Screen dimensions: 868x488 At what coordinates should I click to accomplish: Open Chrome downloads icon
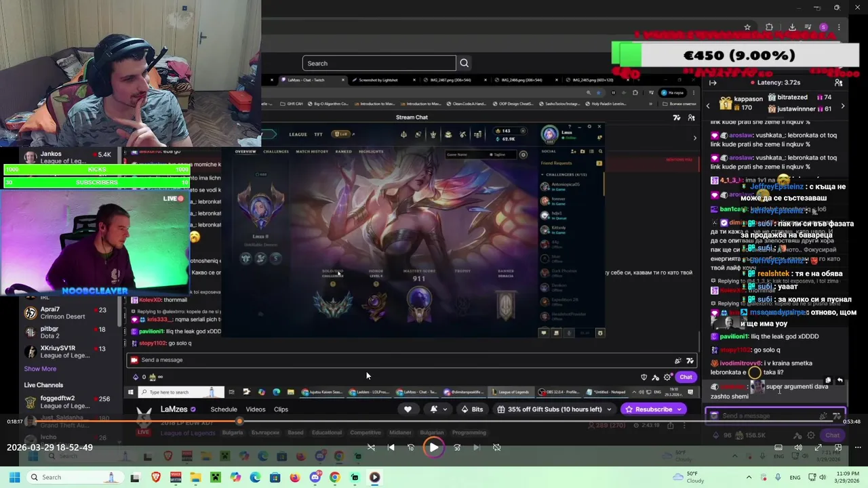[x=792, y=27]
